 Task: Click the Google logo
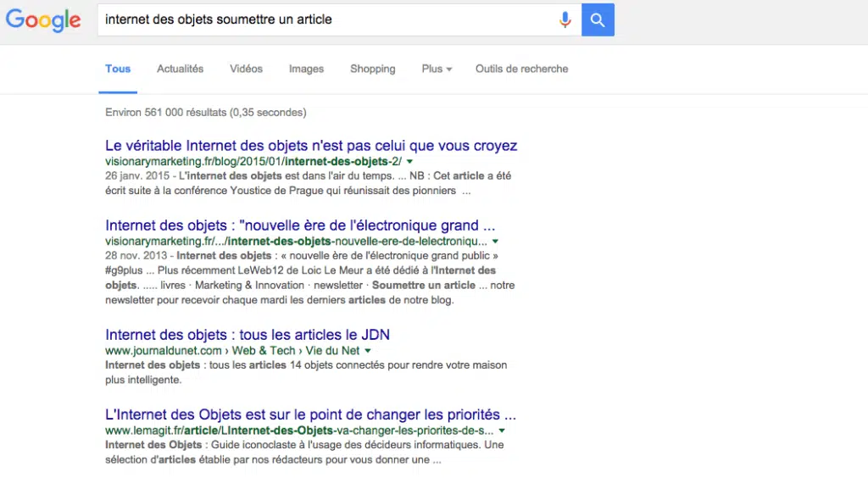[43, 20]
